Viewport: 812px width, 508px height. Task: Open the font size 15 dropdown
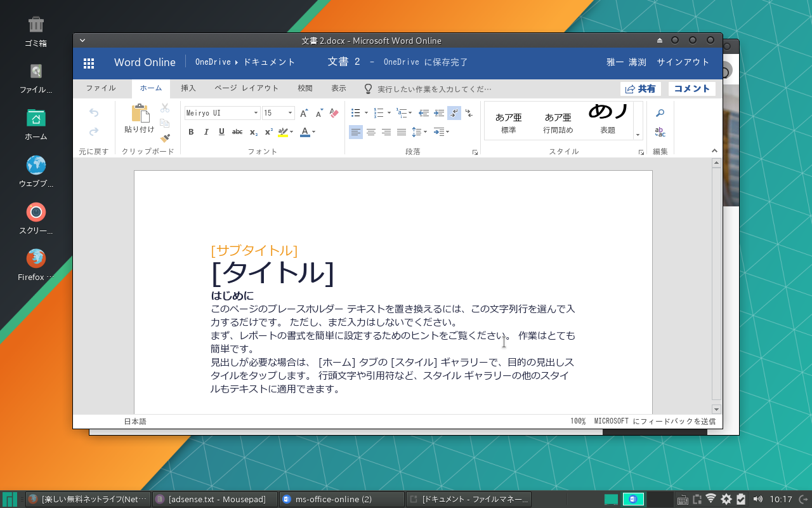click(291, 113)
